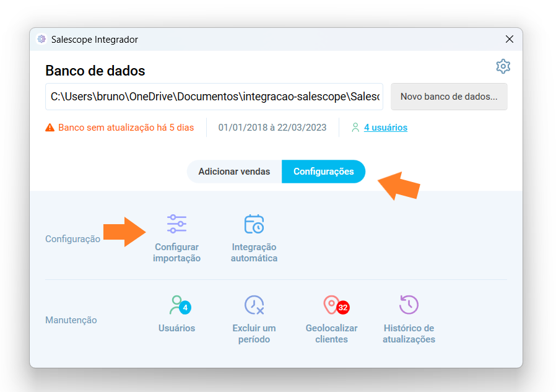Select the Configurações tab
This screenshot has height=392, width=556.
point(323,172)
